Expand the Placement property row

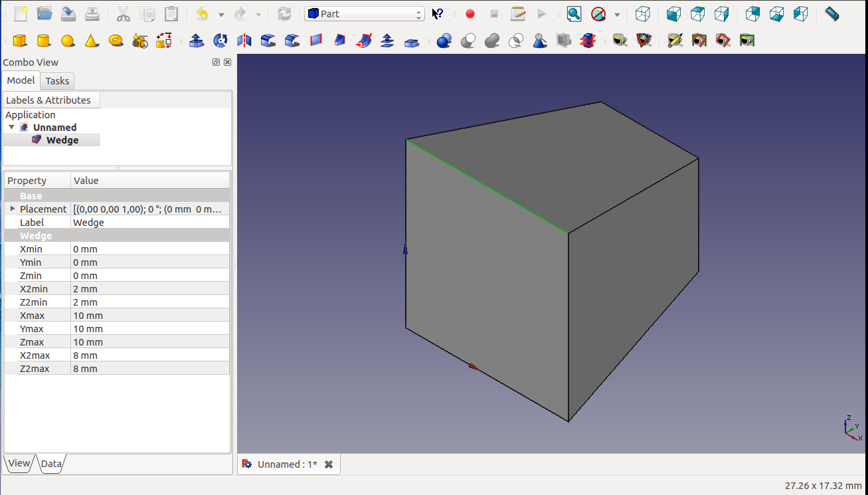[x=12, y=209]
